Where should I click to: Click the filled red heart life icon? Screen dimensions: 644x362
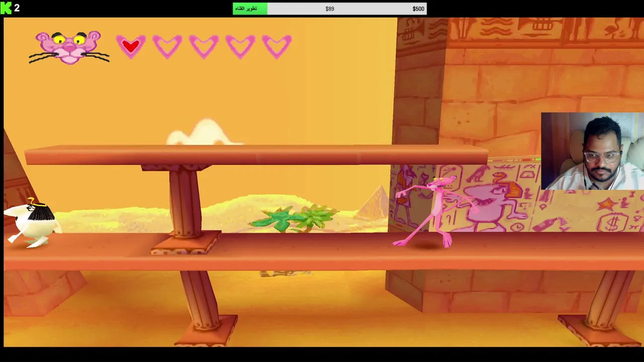[x=131, y=47]
